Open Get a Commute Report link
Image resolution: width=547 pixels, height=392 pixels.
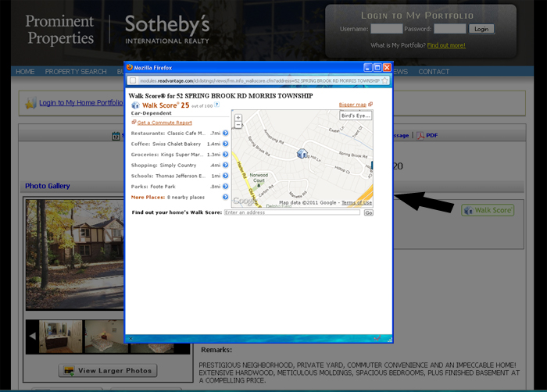[x=164, y=123]
